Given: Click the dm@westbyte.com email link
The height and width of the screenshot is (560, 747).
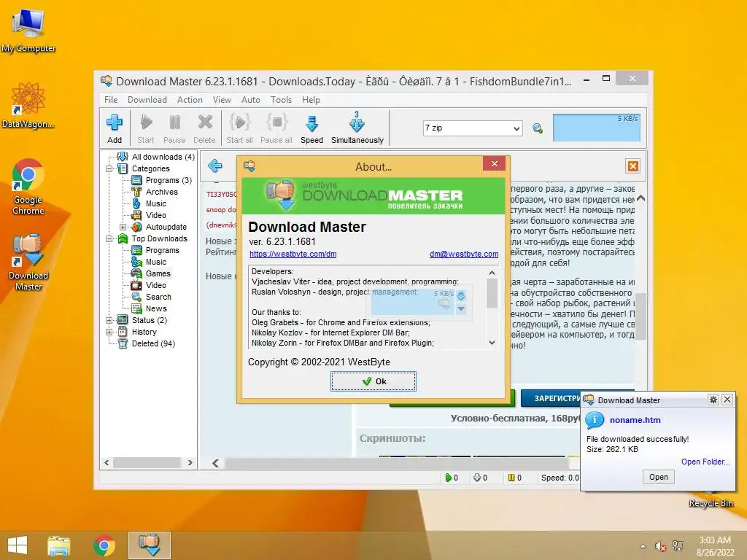Looking at the screenshot, I should click(464, 254).
